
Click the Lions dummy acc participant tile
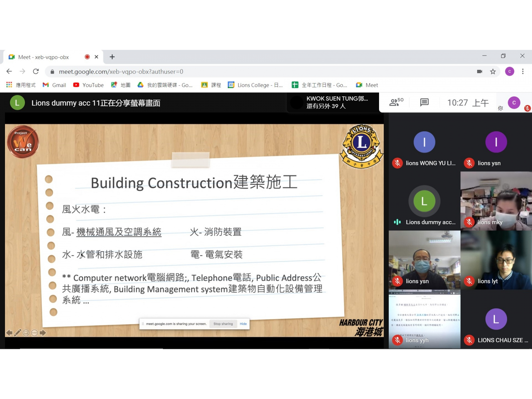[x=424, y=201]
